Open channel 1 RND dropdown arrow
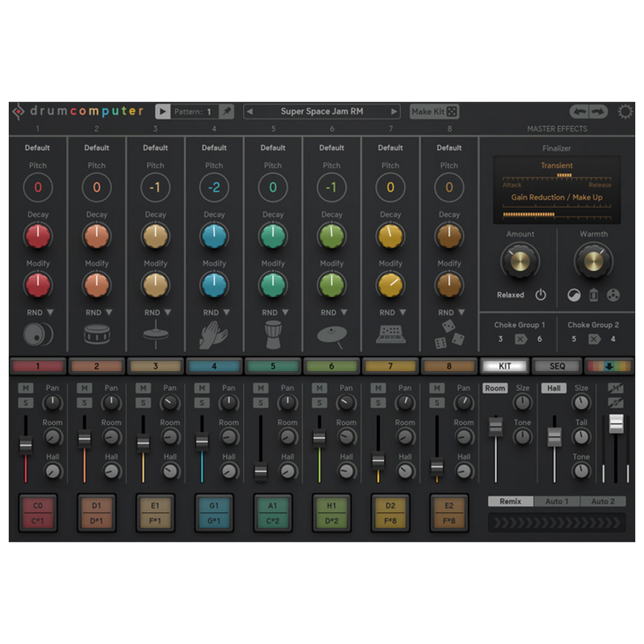This screenshot has width=644, height=644. coord(50,312)
